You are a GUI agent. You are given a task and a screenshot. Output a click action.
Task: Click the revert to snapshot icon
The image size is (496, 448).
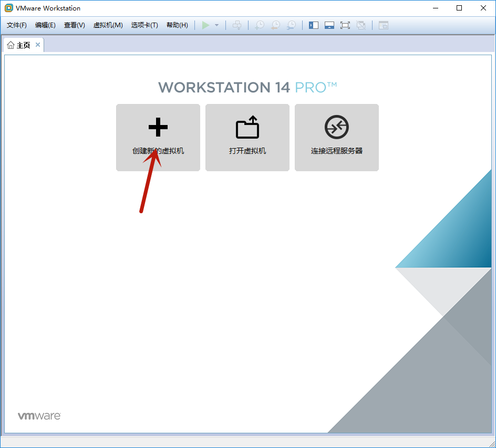[275, 25]
